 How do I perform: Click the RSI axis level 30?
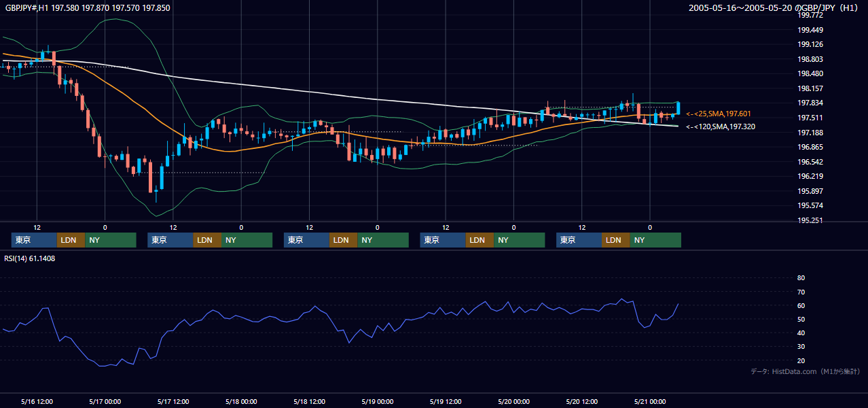(801, 347)
